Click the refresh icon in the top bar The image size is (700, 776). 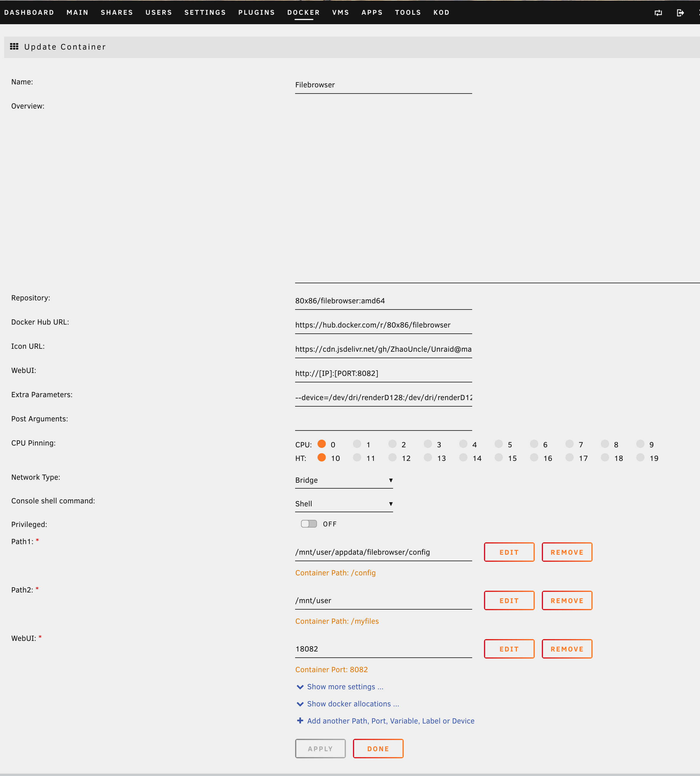pos(658,13)
